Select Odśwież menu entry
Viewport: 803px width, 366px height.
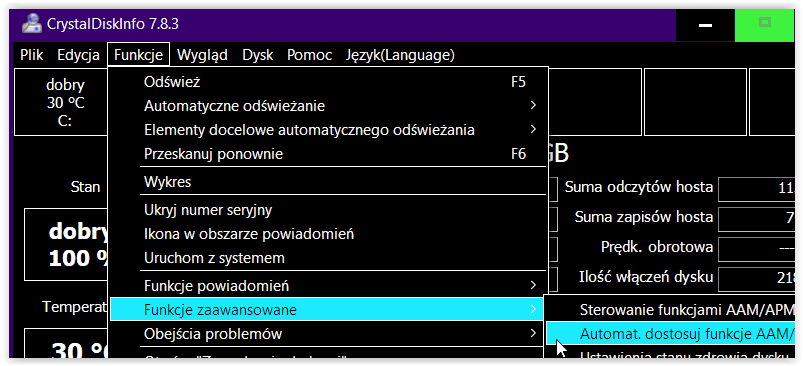click(x=328, y=82)
